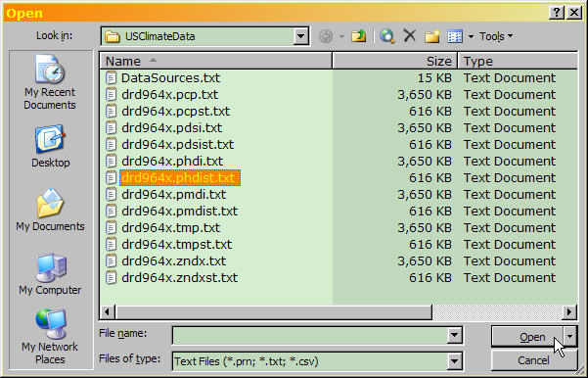The height and width of the screenshot is (378, 588).
Task: Click in the File name input field
Action: [x=310, y=335]
